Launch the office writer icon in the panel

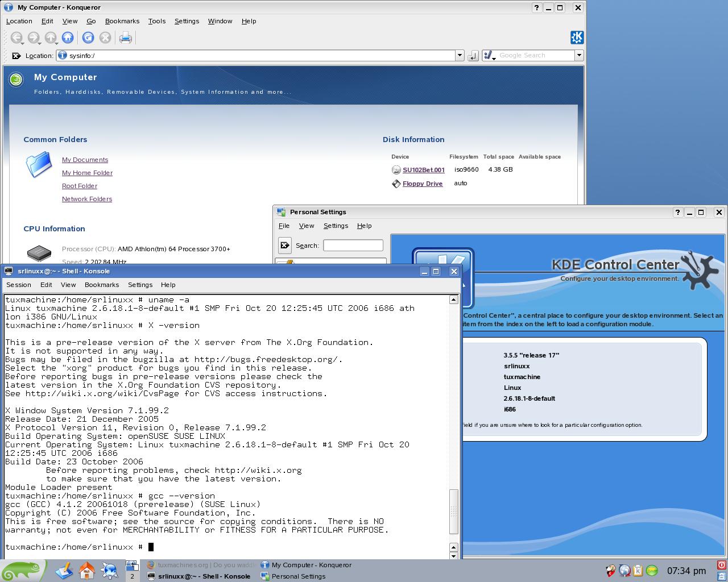coord(64,570)
